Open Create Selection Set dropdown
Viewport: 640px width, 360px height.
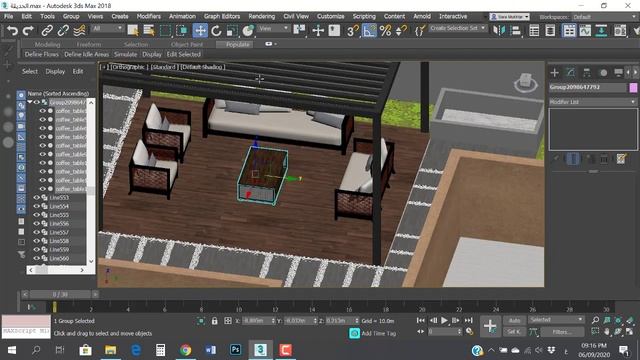coord(457,28)
